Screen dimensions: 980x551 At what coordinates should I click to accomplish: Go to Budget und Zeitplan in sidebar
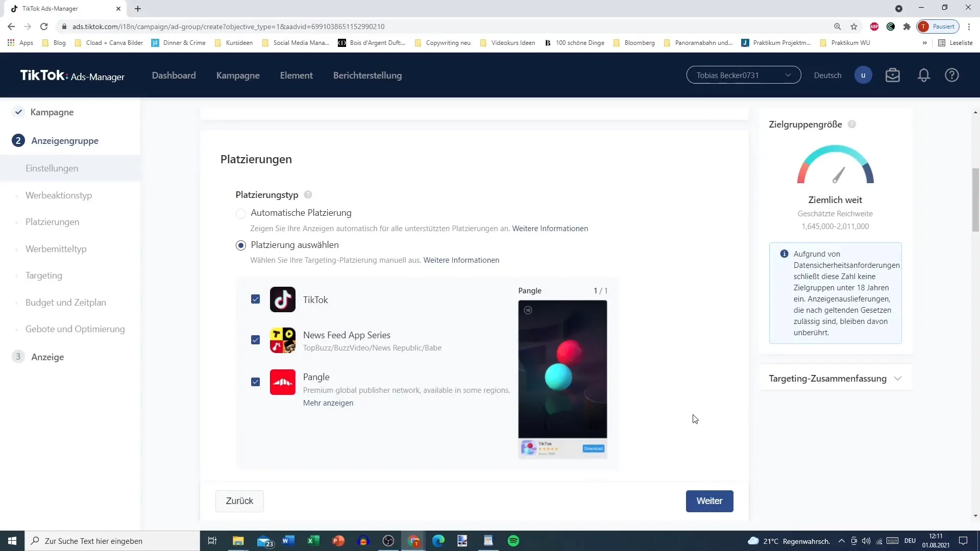point(66,303)
